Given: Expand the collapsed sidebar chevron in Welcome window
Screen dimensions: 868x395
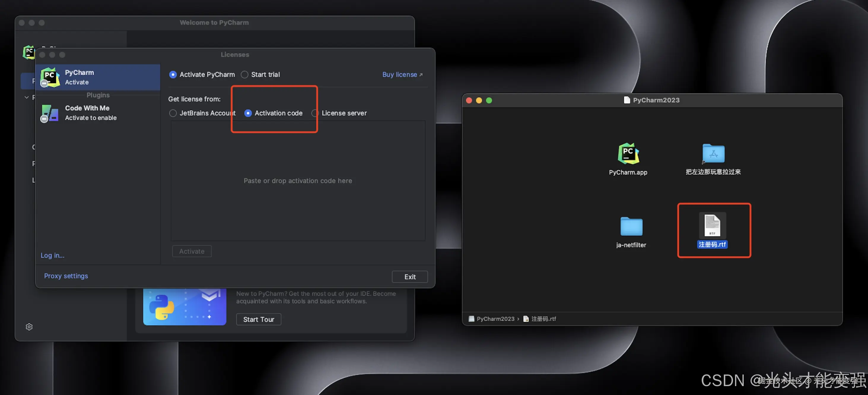Looking at the screenshot, I should pyautogui.click(x=27, y=97).
